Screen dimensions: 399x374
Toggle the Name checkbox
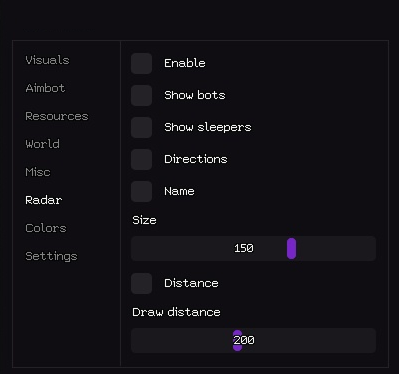click(x=142, y=191)
